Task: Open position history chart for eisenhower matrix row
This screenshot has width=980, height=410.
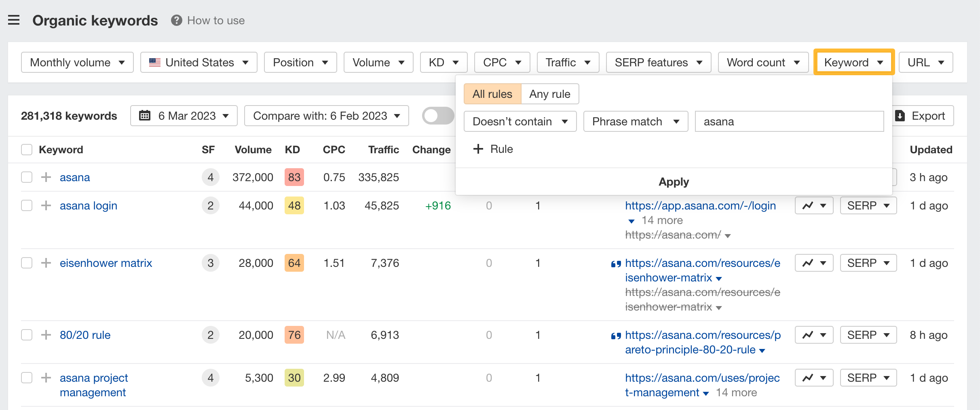Action: [x=814, y=263]
